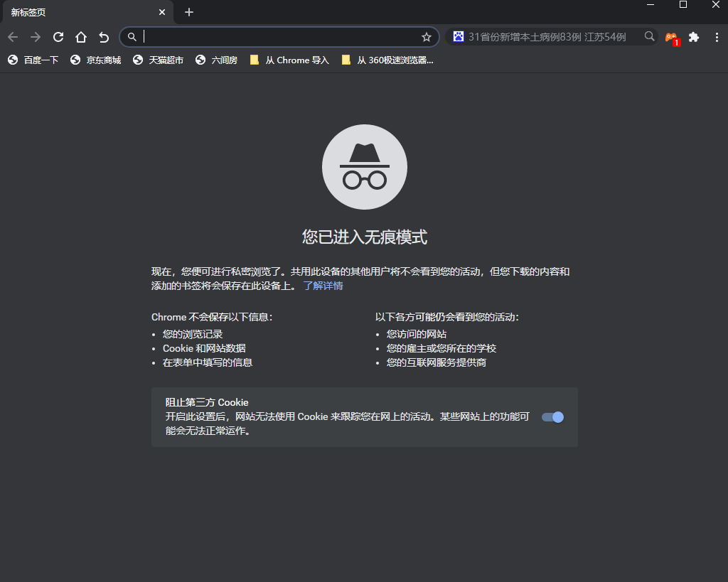Viewport: 728px width, 582px height.
Task: Visit the 京东商城 bookmark
Action: tap(95, 60)
